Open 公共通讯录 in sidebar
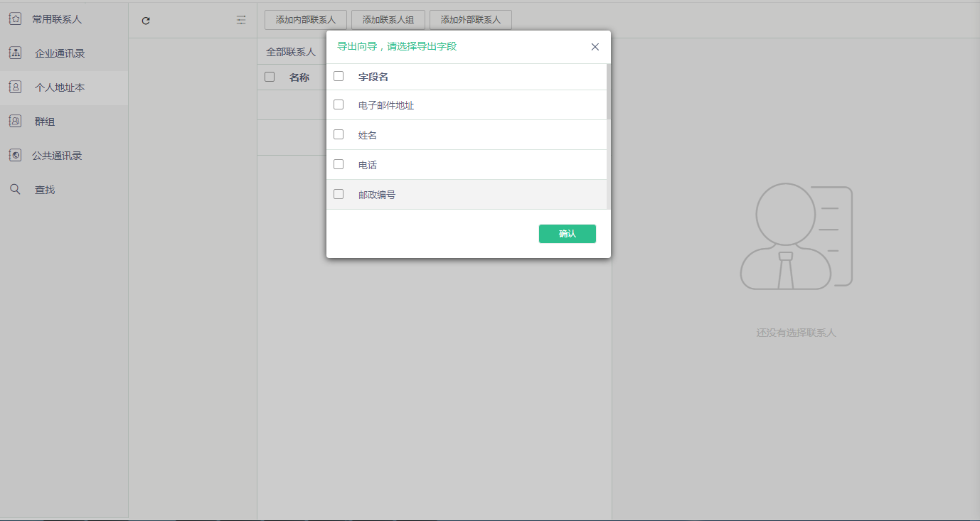 point(64,156)
